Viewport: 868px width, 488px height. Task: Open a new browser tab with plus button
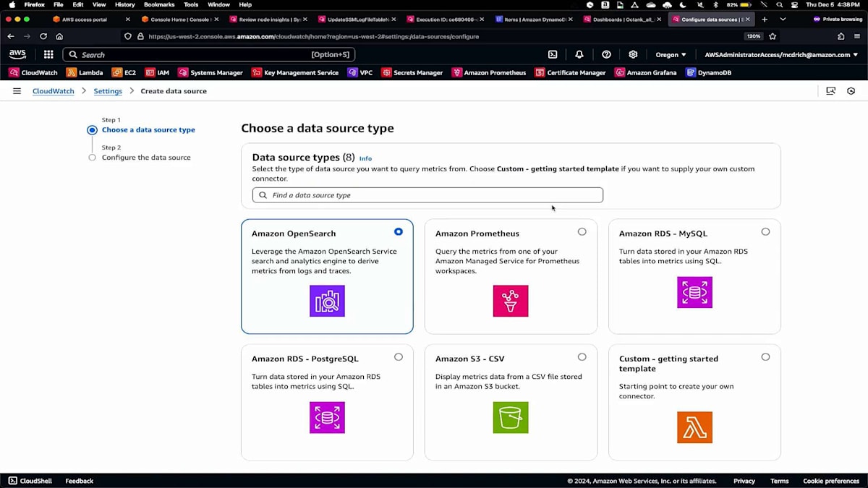[765, 19]
